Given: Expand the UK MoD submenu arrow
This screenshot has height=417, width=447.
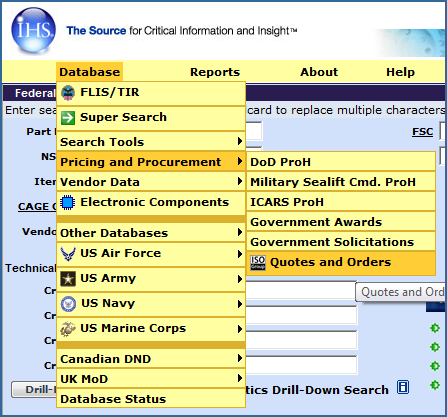Looking at the screenshot, I should pos(240,378).
